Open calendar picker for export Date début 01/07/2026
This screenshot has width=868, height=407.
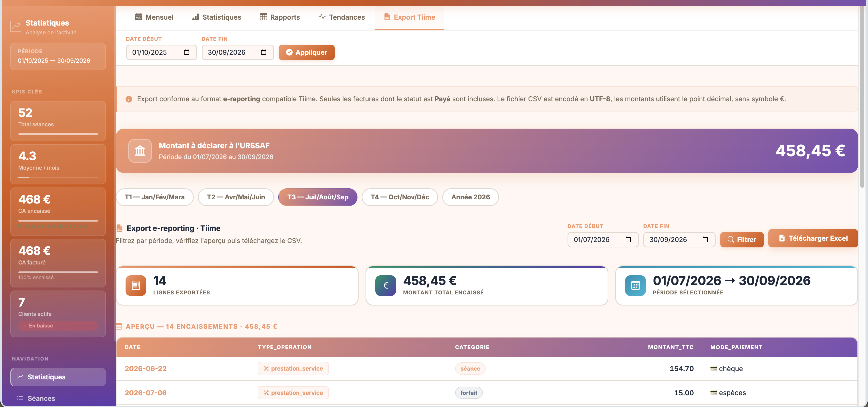(628, 240)
